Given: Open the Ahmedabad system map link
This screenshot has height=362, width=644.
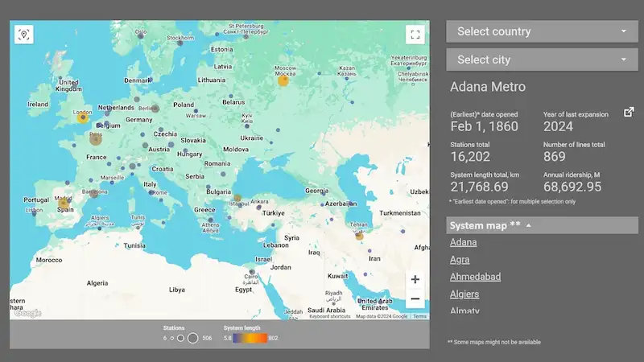Looking at the screenshot, I should [475, 277].
